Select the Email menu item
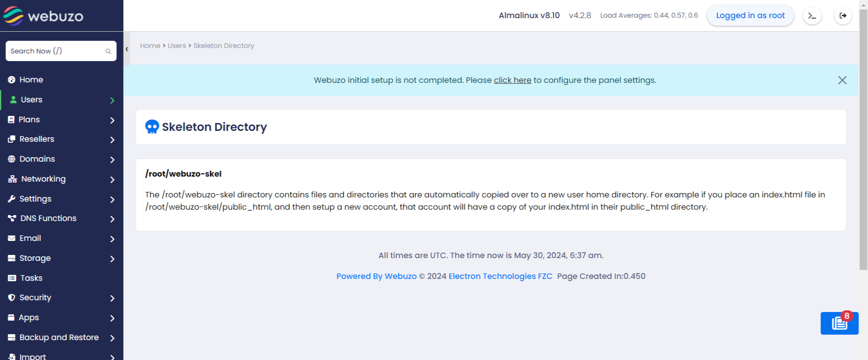The width and height of the screenshot is (868, 360). click(x=30, y=238)
